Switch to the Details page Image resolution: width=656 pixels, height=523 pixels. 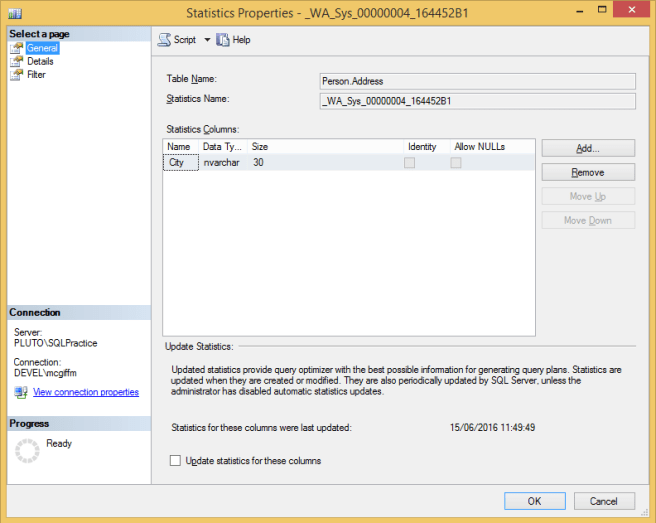40,62
